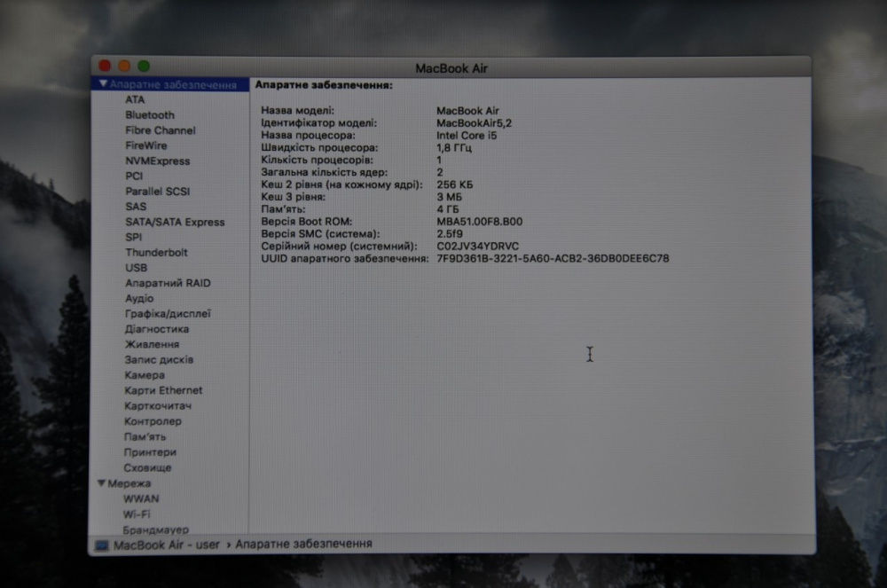Viewport: 887px width, 588px height.
Task: Collapse the Апаратне забезпечення disclosure triangle
Action: (103, 84)
